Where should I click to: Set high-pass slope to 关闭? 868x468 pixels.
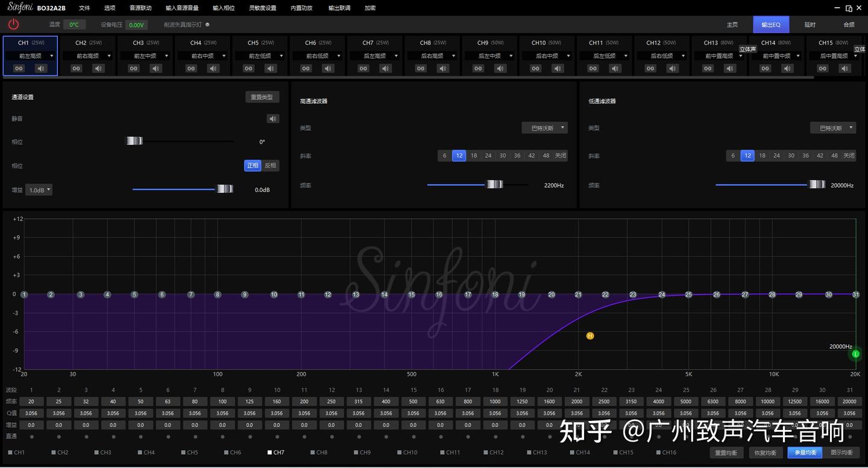click(561, 156)
